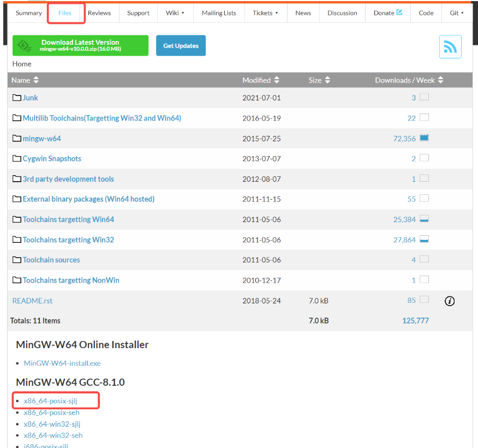Image resolution: width=478 pixels, height=448 pixels.
Task: Select the News tab
Action: (303, 13)
